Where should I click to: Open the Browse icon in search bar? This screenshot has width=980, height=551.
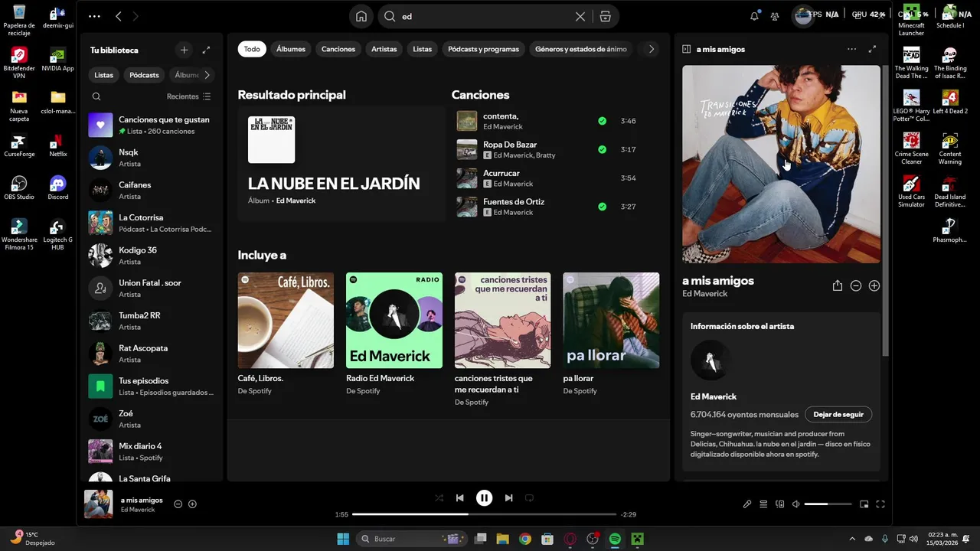[605, 16]
